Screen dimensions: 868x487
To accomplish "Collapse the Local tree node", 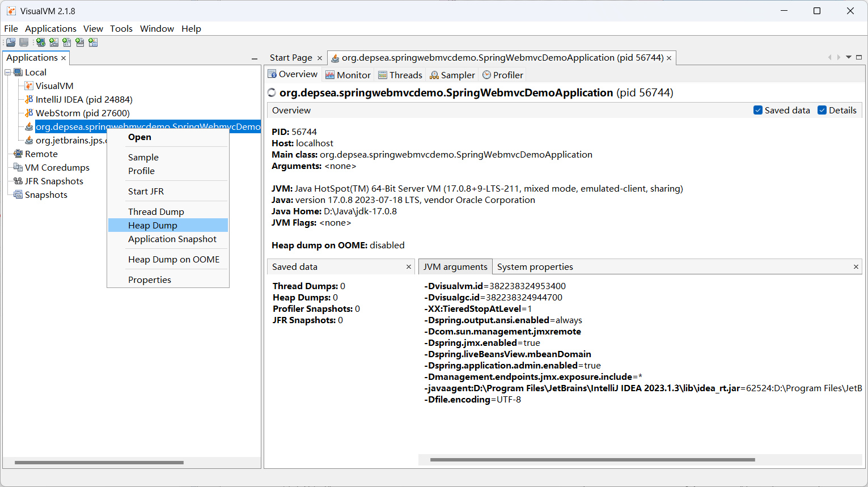I will [8, 72].
